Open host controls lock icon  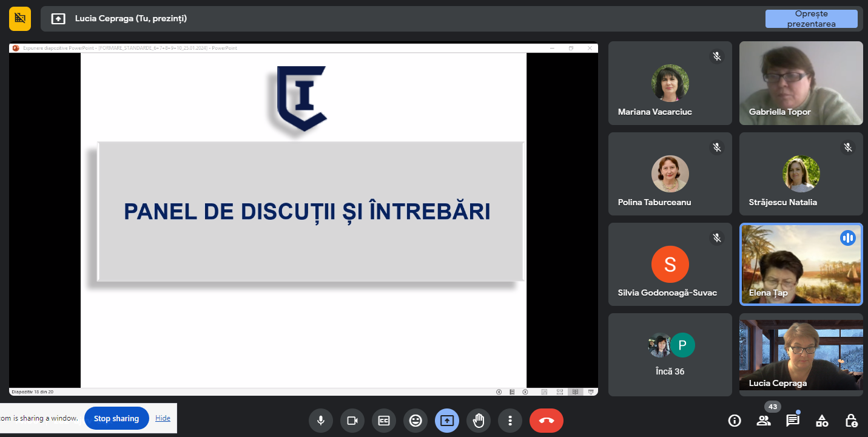click(x=851, y=421)
